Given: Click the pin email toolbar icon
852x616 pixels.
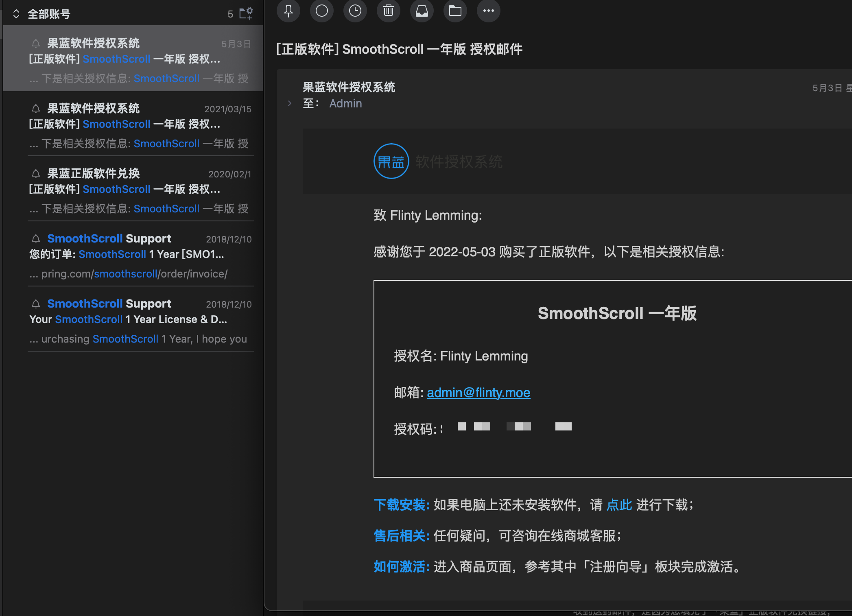Looking at the screenshot, I should (288, 11).
